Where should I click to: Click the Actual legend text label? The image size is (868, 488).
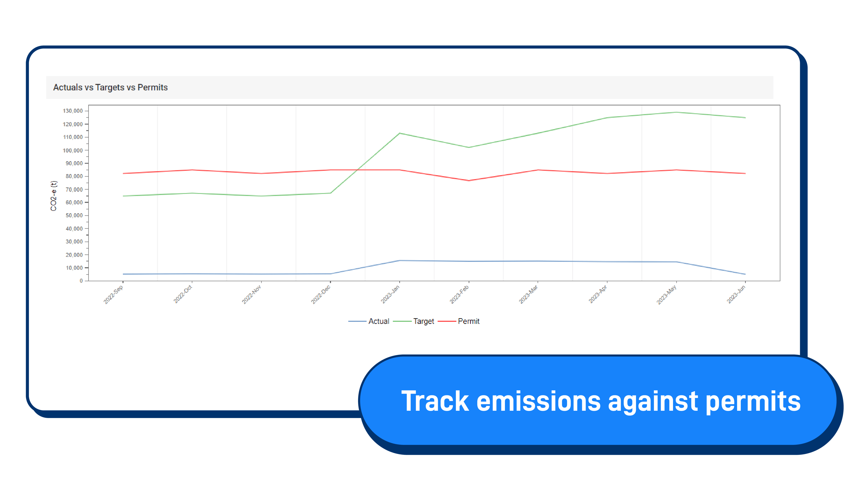tap(379, 321)
